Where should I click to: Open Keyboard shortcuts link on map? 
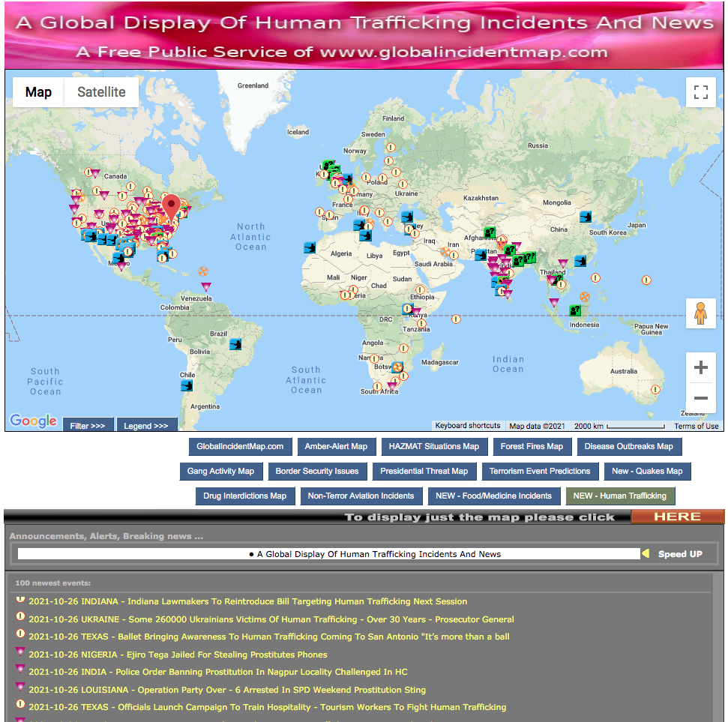click(468, 425)
